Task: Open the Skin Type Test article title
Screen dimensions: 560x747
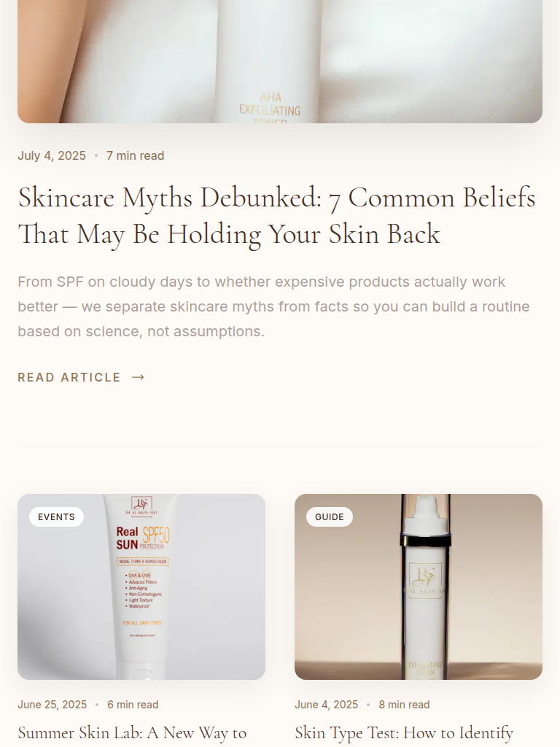Action: (x=404, y=732)
